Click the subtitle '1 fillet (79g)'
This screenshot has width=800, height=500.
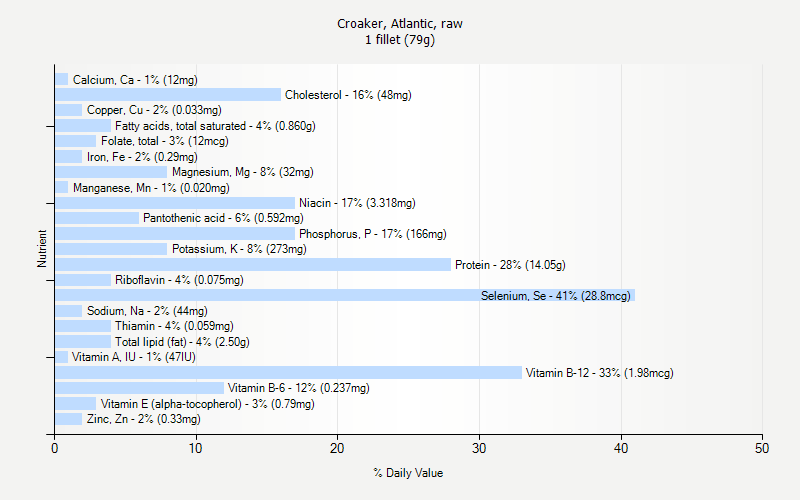(x=399, y=40)
